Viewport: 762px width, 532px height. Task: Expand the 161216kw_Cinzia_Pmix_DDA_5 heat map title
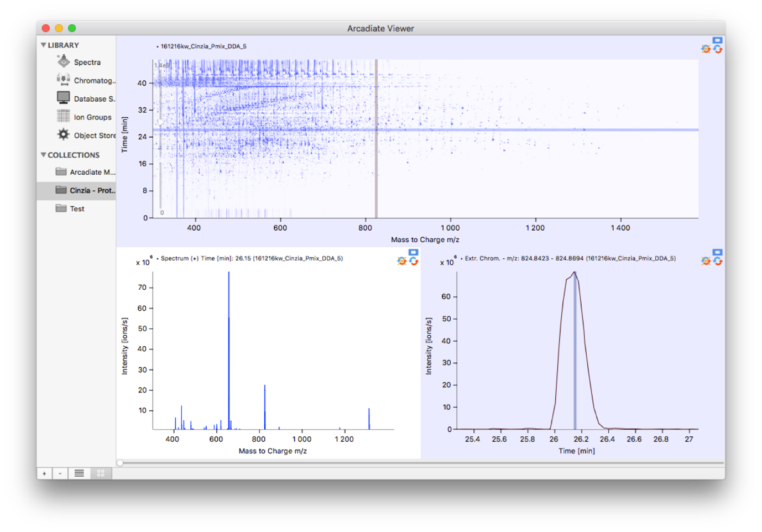(158, 46)
